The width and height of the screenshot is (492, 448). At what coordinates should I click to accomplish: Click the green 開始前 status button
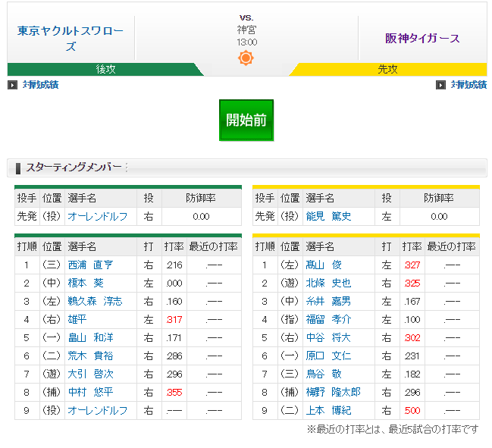[246, 121]
